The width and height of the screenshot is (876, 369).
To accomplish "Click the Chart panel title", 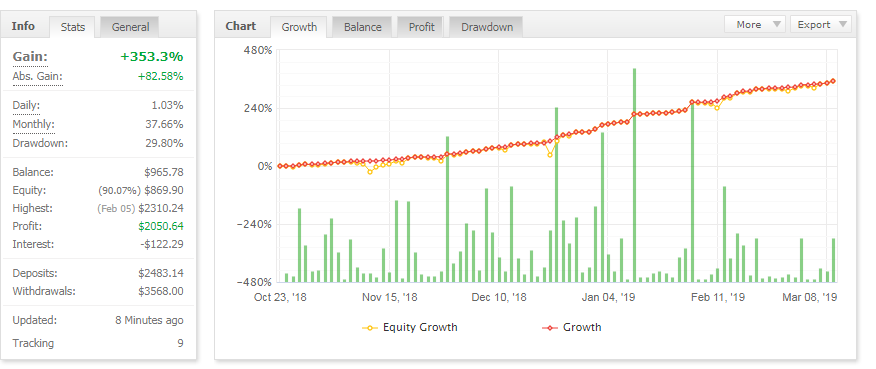I will coord(241,26).
